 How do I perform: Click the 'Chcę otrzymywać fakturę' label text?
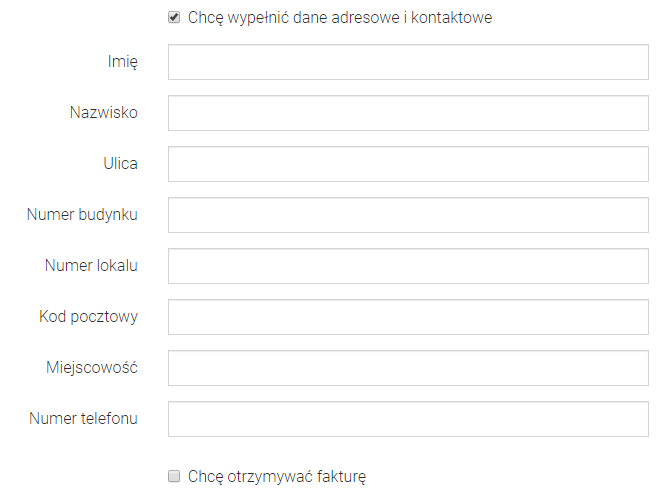(277, 477)
